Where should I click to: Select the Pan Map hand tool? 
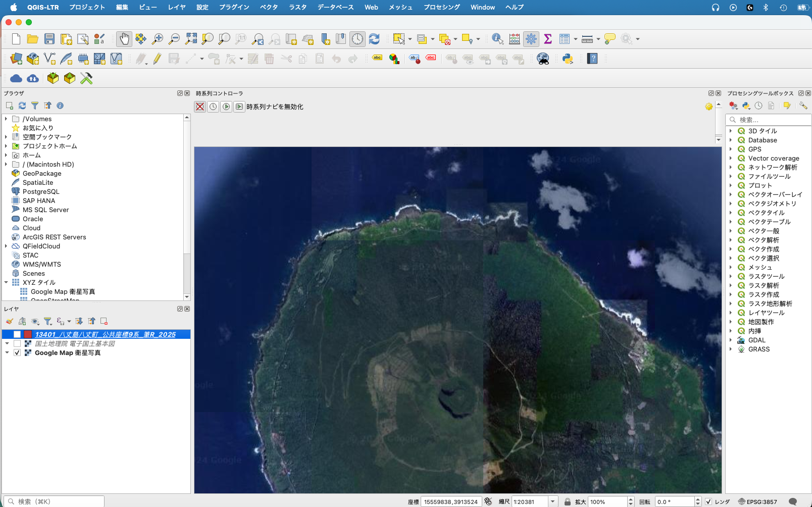pos(124,39)
